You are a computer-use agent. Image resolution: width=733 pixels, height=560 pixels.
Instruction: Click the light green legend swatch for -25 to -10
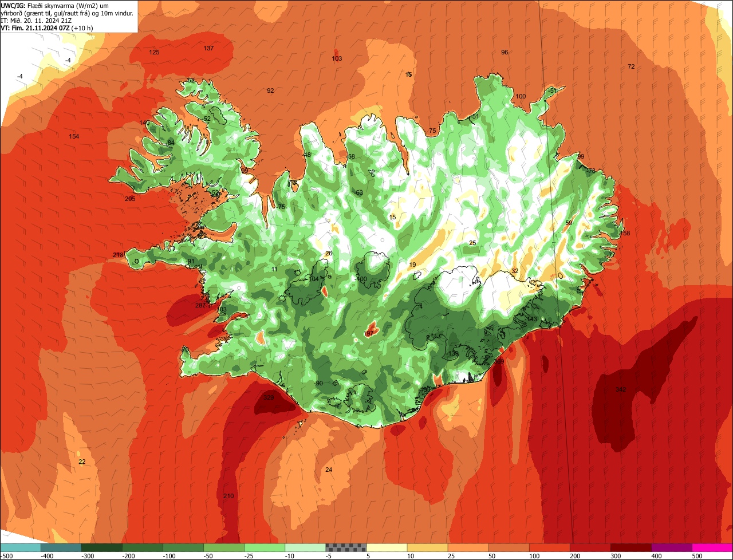tap(265, 547)
